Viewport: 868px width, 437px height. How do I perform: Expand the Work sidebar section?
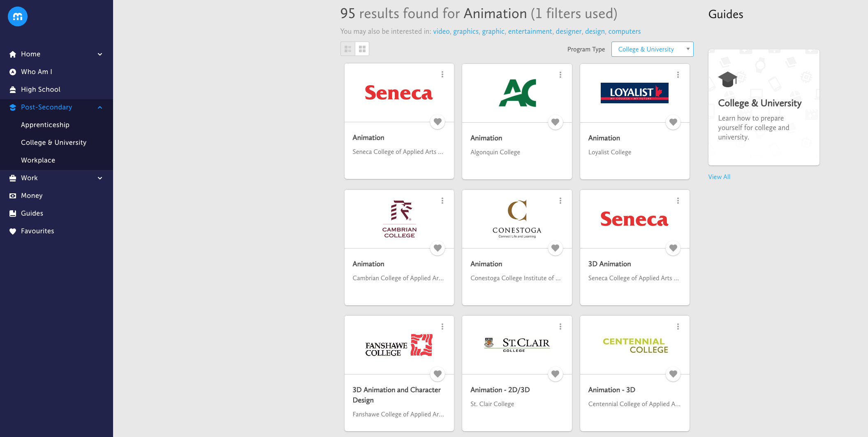pyautogui.click(x=100, y=178)
